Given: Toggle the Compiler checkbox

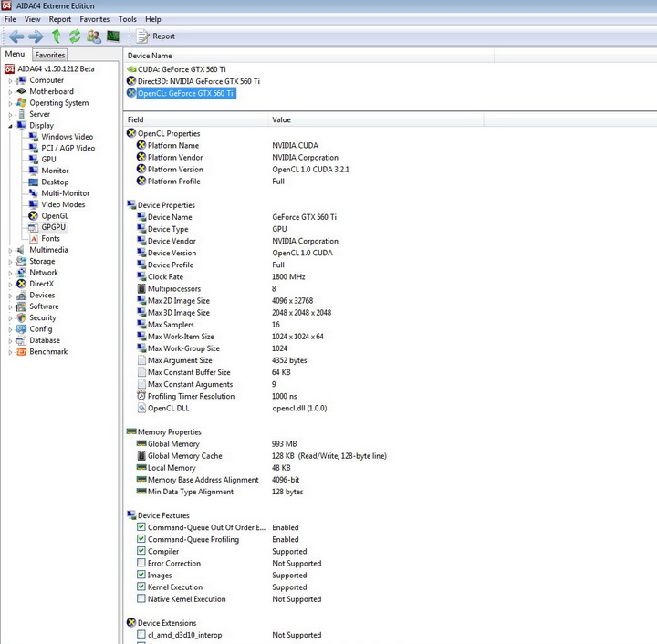Looking at the screenshot, I should click(x=141, y=551).
